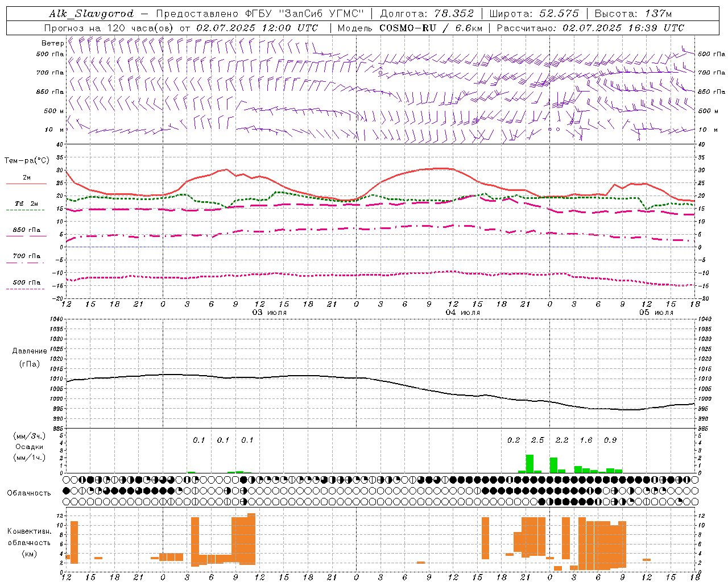The height and width of the screenshot is (582, 728).
Task: Select Рассчитано: 02.07.2025 16:39 UTC text
Action: 590,28
